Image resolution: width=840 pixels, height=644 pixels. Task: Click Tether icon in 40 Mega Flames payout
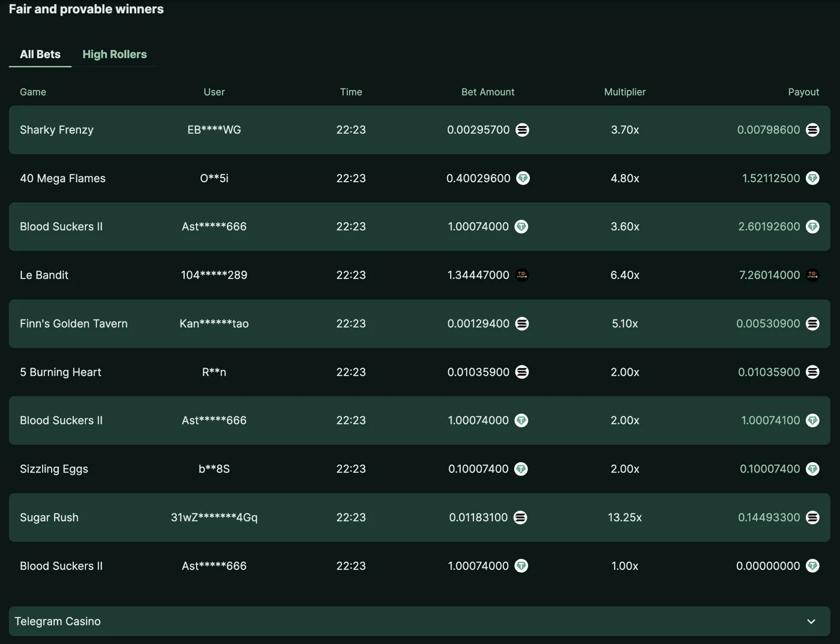pos(812,178)
